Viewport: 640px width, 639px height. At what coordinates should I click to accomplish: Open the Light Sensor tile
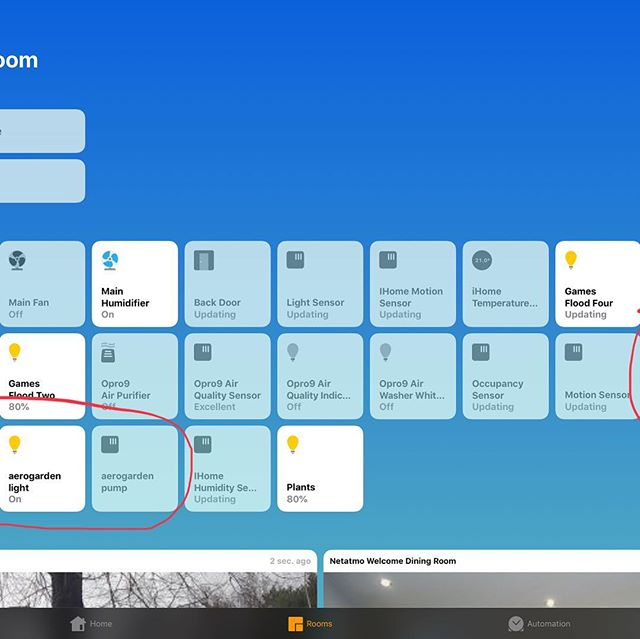[320, 284]
